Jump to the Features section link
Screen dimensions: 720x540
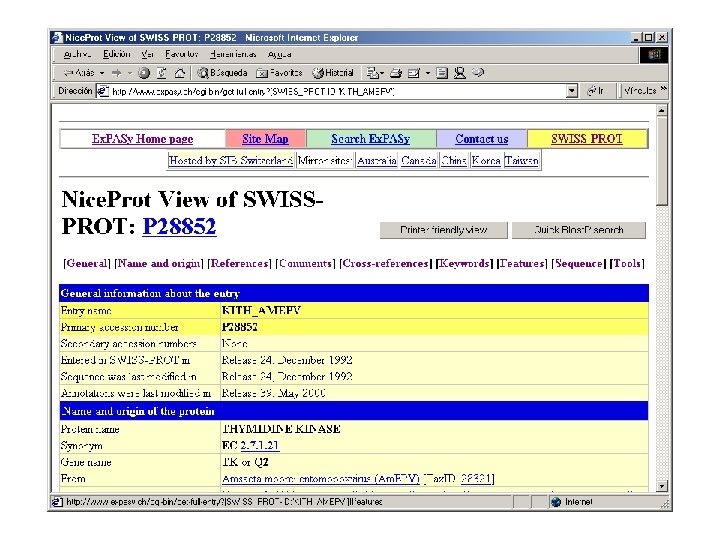click(x=522, y=264)
